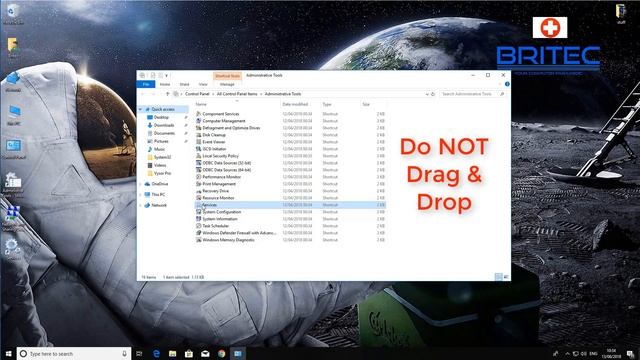Open Microsoft Store from taskbar
This screenshot has height=360, width=640.
click(x=189, y=353)
